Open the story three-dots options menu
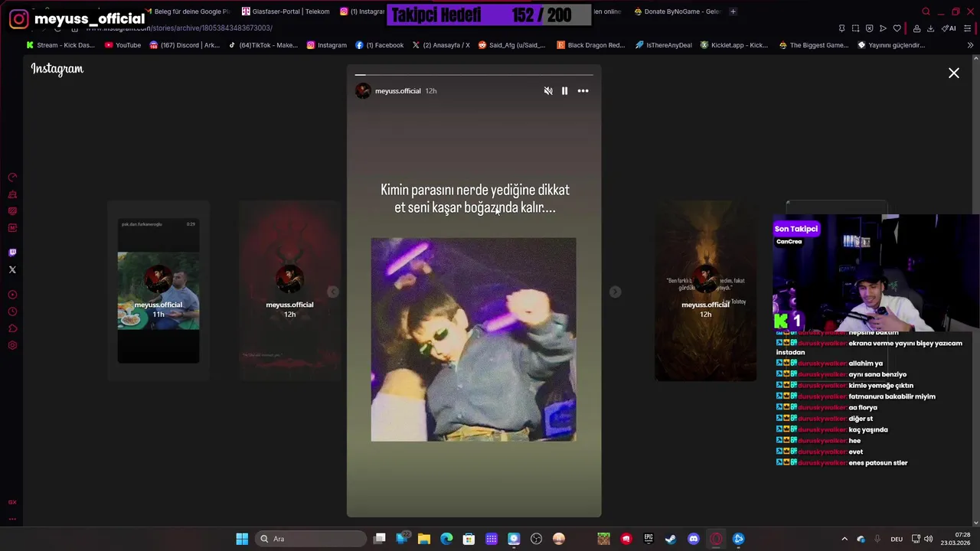This screenshot has height=551, width=980. 583,91
